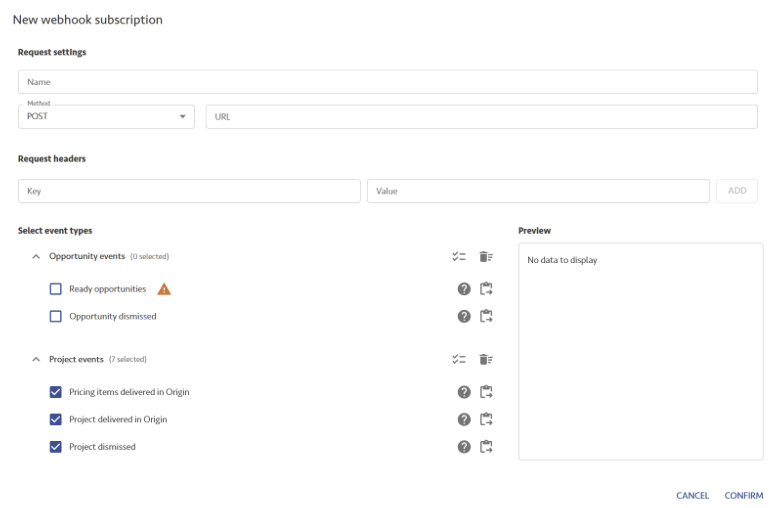Click the select-all icon for Project events
This screenshot has height=508, width=774.
click(459, 360)
